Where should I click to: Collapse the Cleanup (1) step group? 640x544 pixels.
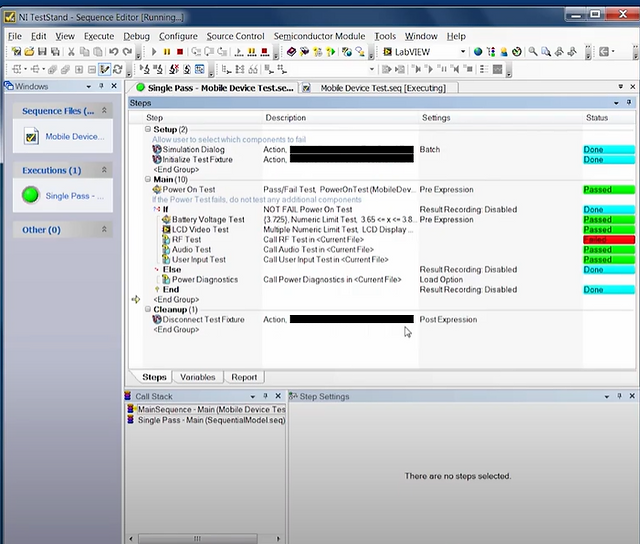pos(148,309)
